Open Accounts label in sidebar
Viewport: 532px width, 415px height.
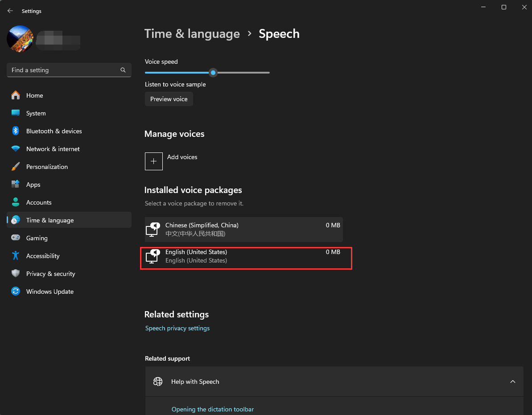click(39, 202)
